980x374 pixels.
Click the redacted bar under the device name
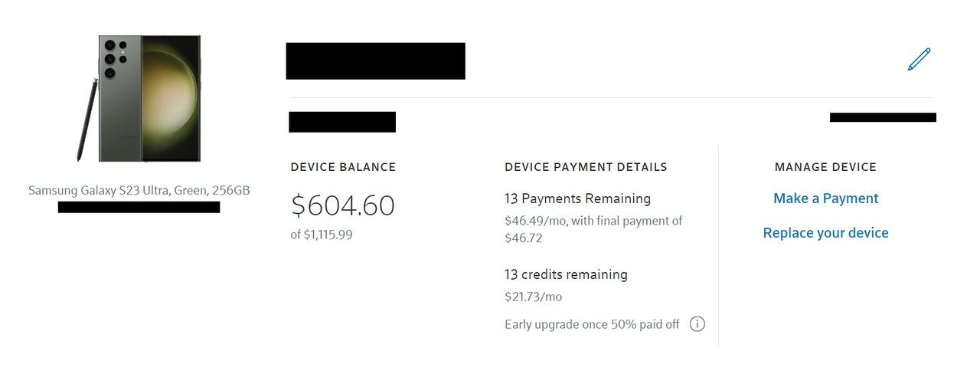click(139, 207)
